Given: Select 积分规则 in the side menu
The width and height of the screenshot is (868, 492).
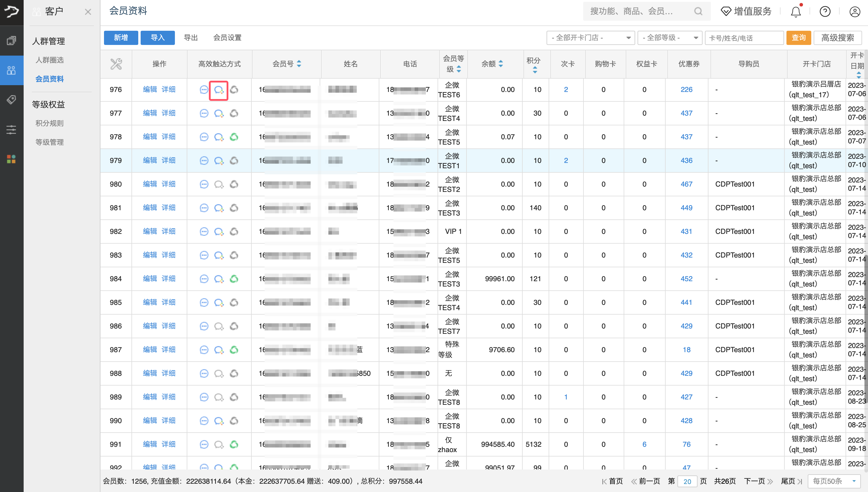Looking at the screenshot, I should (x=50, y=123).
